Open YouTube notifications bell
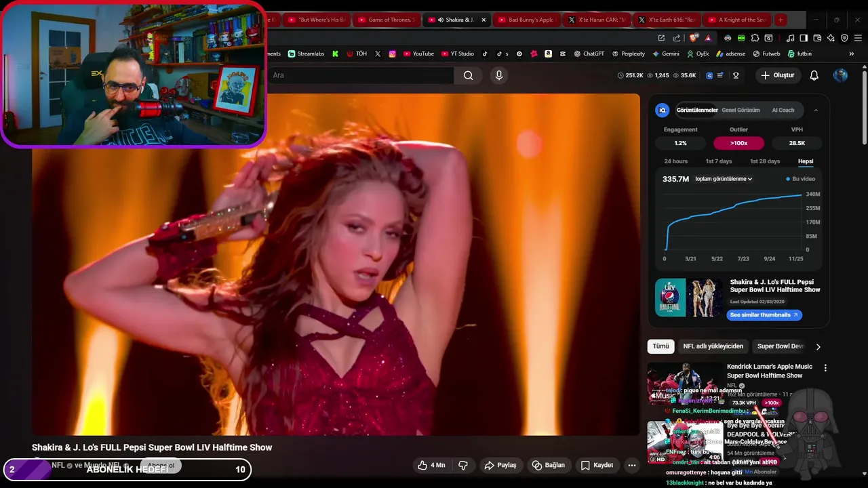The width and height of the screenshot is (868, 488). 814,75
